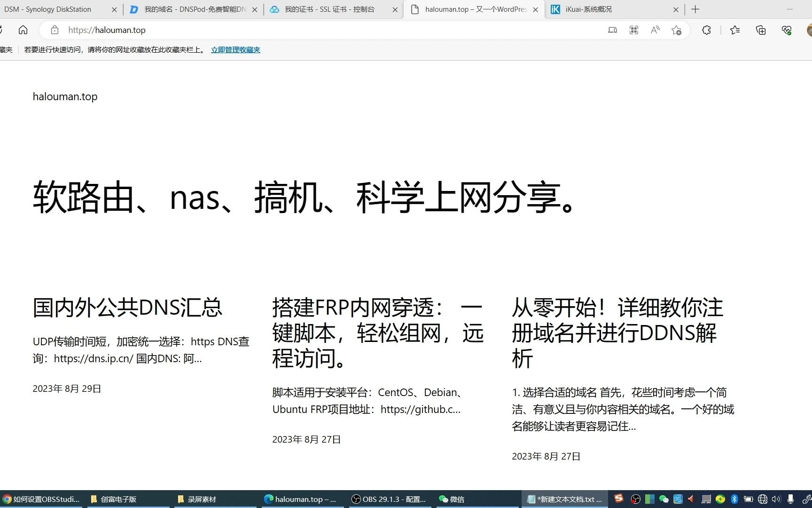Click the halouman.top site title link

coord(65,96)
